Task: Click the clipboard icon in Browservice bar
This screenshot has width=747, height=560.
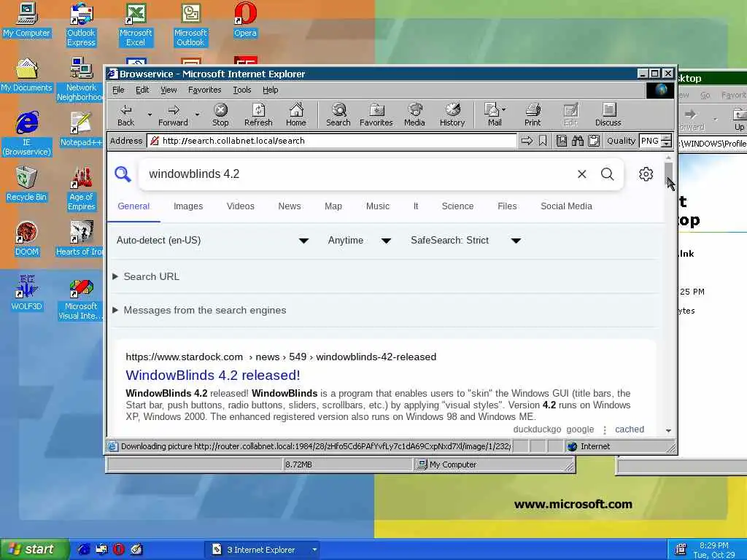Action: [594, 141]
